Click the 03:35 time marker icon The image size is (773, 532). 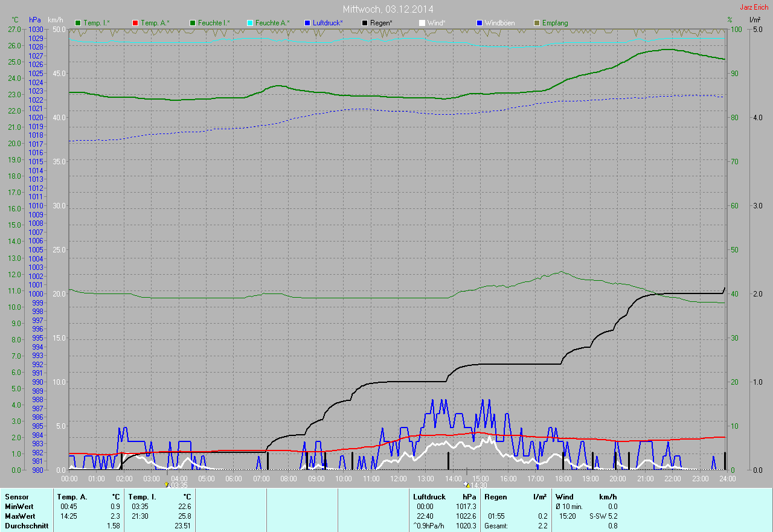point(167,484)
